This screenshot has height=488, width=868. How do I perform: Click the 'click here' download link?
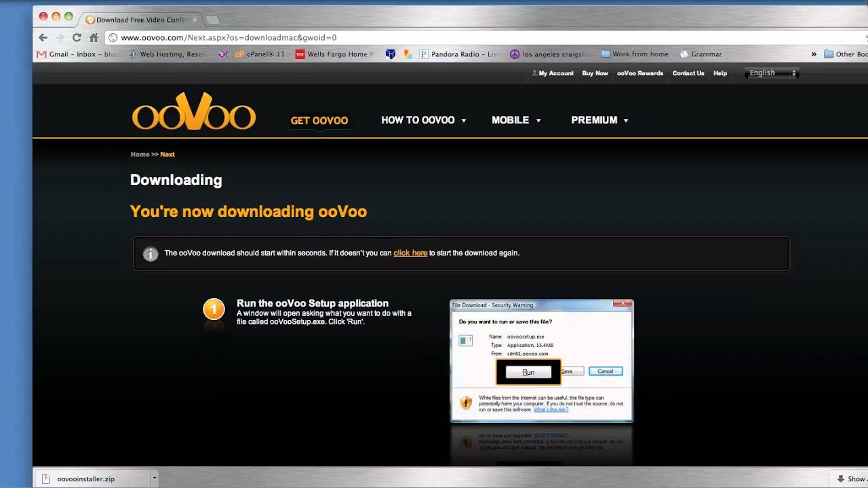coord(410,253)
